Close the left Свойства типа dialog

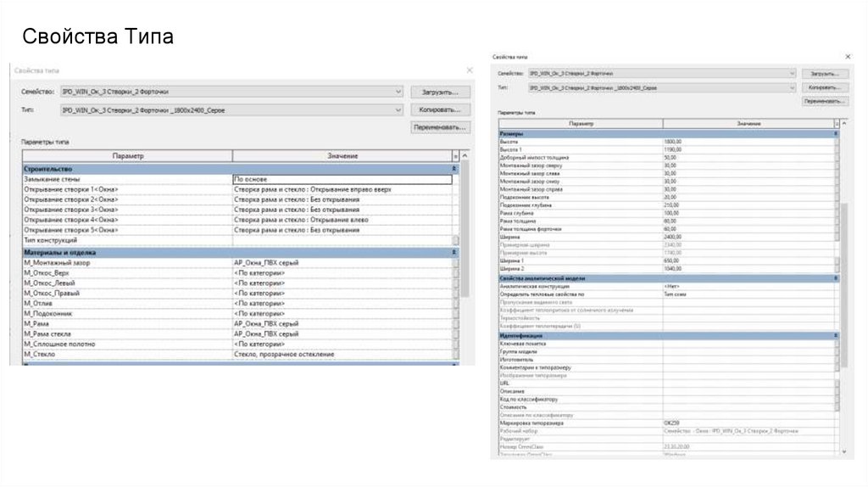pyautogui.click(x=470, y=70)
